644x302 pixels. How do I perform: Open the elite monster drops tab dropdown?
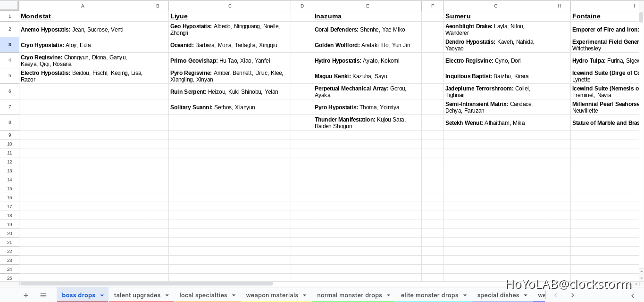[465, 295]
